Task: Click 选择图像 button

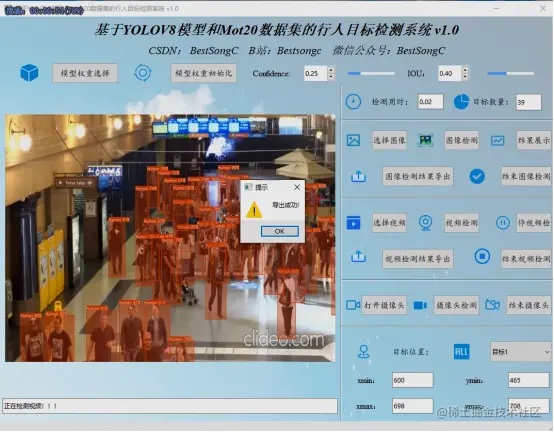Action: point(389,140)
